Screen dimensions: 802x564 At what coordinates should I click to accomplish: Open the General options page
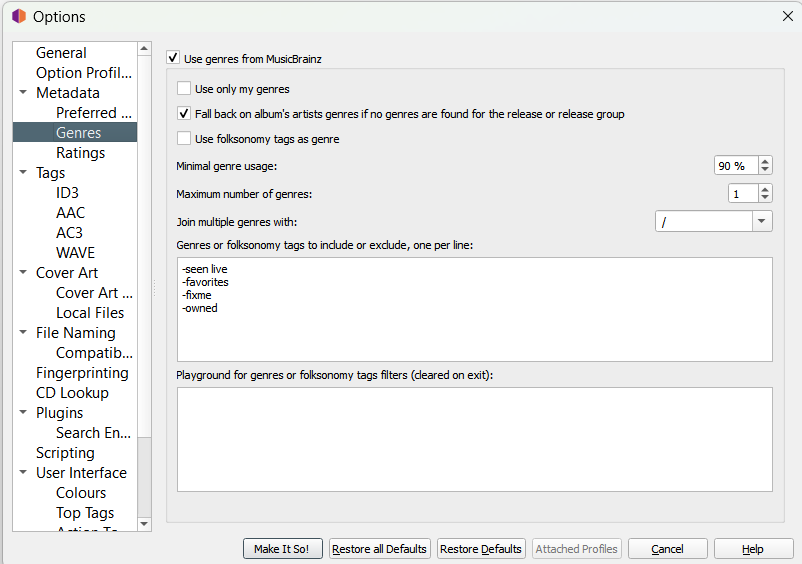(x=61, y=53)
